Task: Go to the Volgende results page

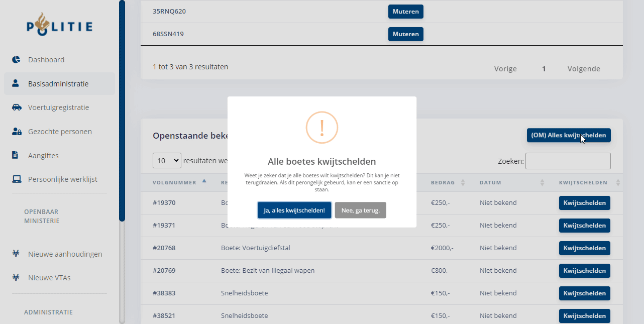Action: click(x=583, y=69)
